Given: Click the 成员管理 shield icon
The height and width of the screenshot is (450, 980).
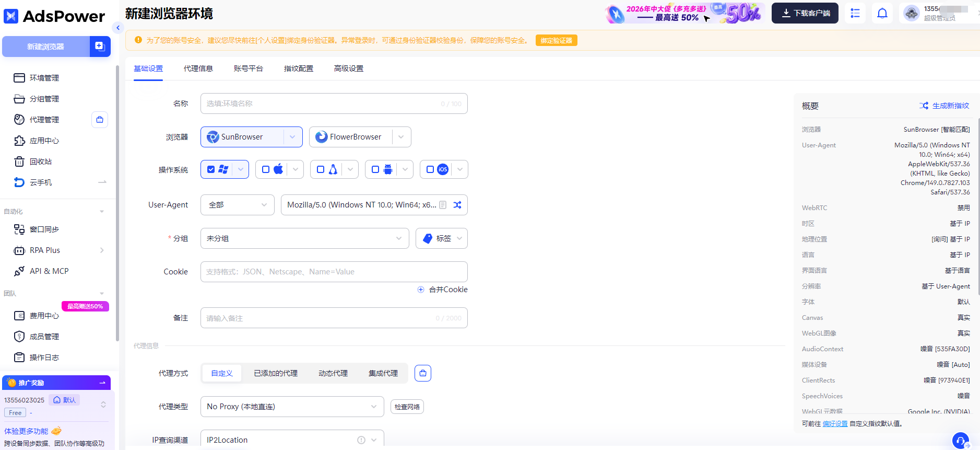Looking at the screenshot, I should (19, 337).
